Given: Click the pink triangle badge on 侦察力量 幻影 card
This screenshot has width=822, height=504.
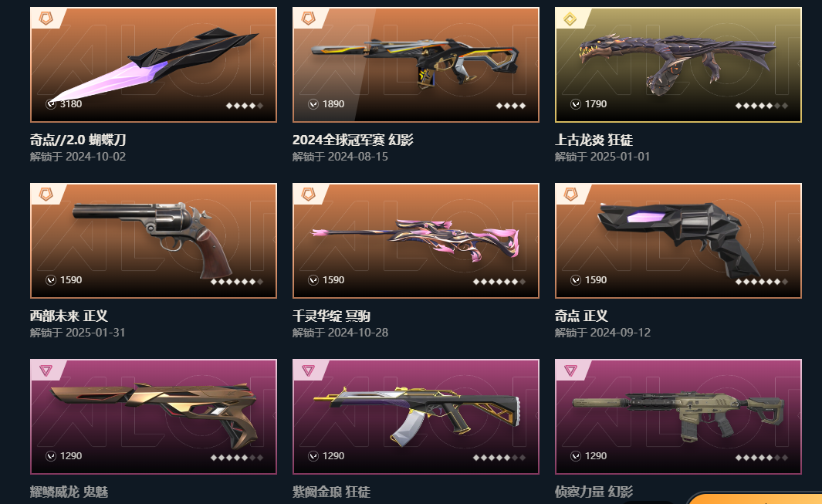Looking at the screenshot, I should (570, 370).
